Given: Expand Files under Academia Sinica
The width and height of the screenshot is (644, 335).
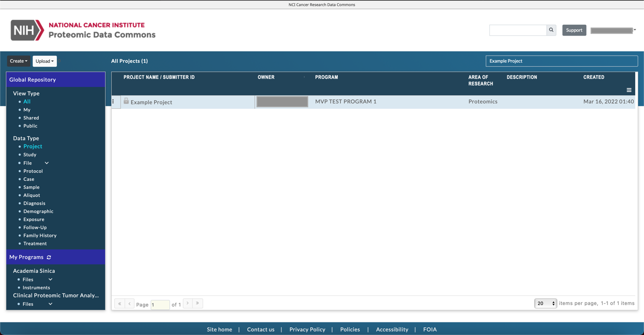Looking at the screenshot, I should (50, 280).
